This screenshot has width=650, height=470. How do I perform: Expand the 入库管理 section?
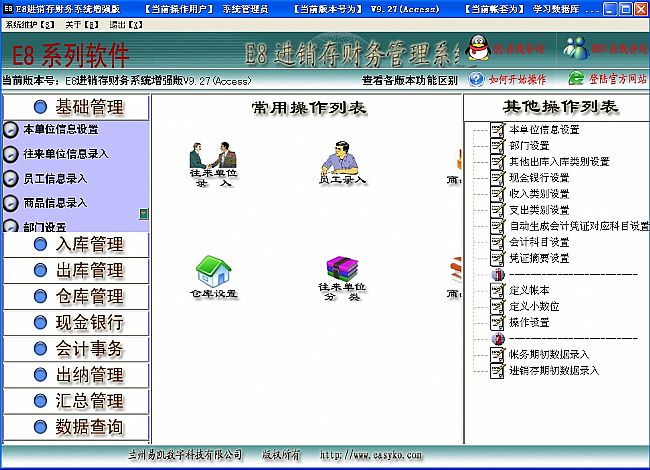(x=76, y=245)
